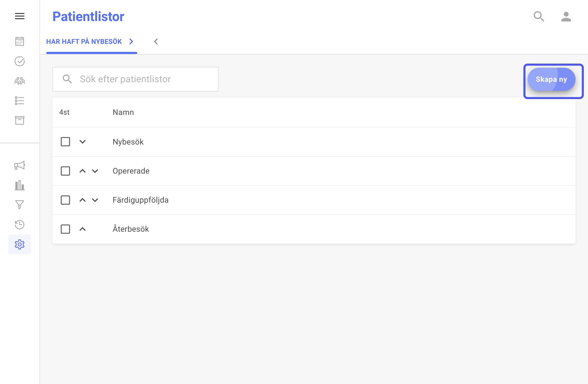Viewport: 588px width, 384px height.
Task: Open the settings gear icon
Action: pos(20,244)
